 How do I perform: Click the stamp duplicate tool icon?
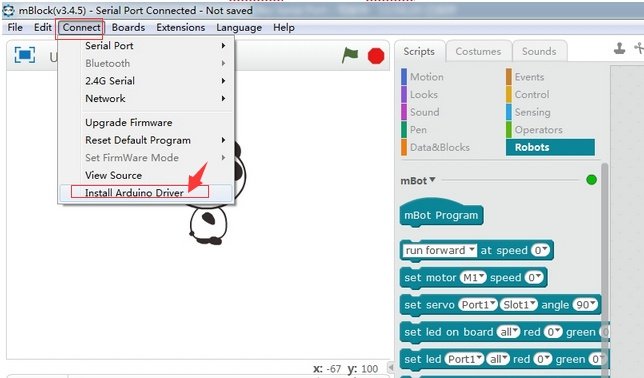click(619, 48)
